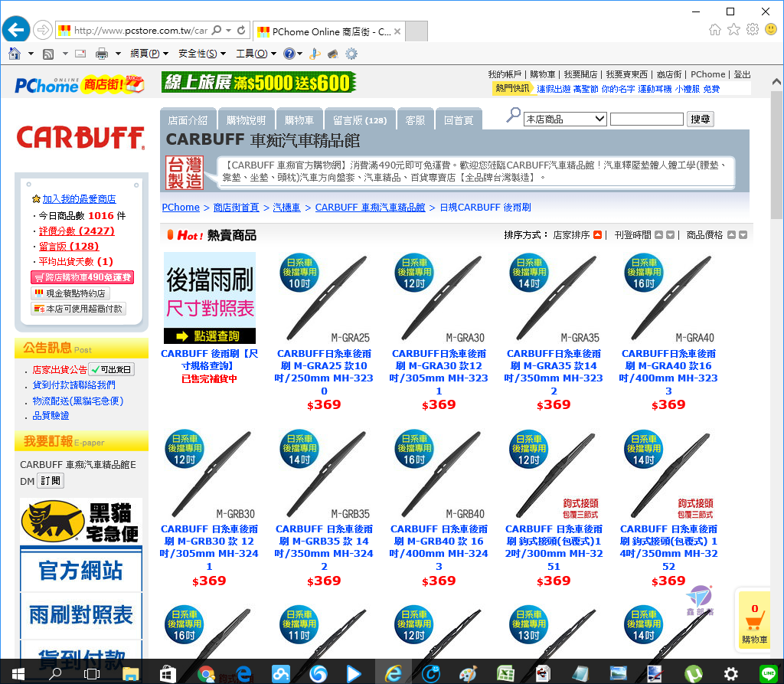
Task: Open LINE from the taskbar
Action: tap(769, 673)
